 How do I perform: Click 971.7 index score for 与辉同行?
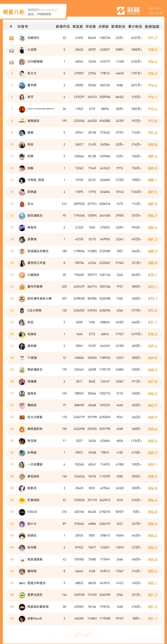(x=152, y=38)
